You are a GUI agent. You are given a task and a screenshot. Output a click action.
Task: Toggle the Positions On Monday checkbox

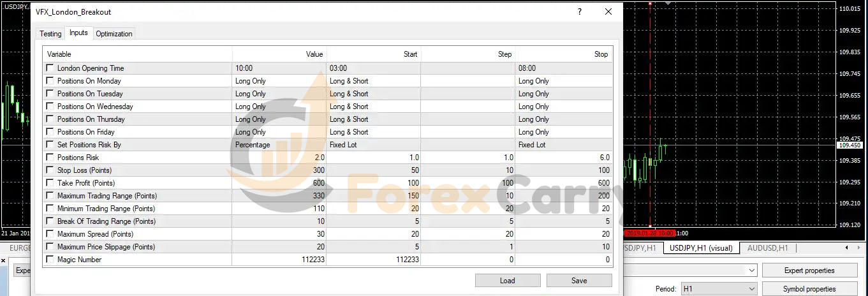click(50, 81)
